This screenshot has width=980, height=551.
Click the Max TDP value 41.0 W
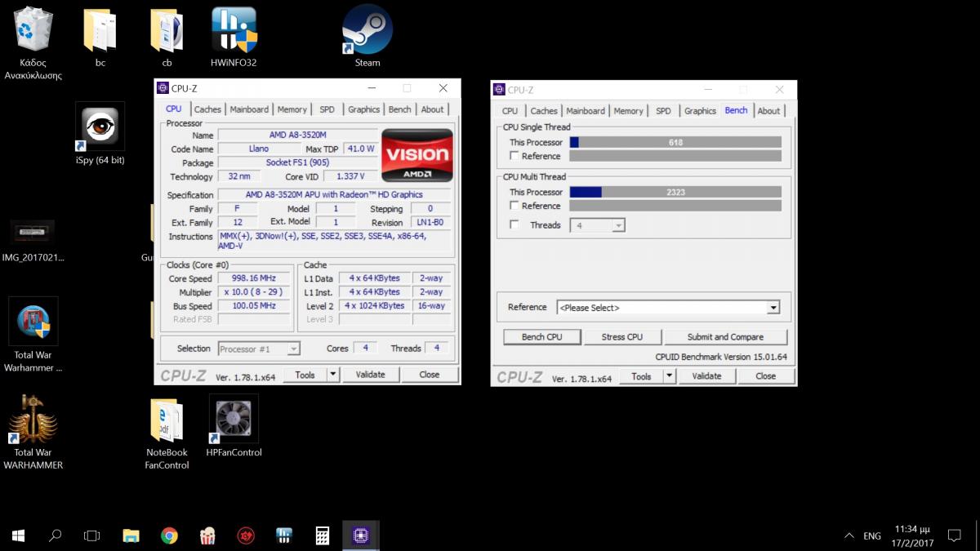pos(360,149)
